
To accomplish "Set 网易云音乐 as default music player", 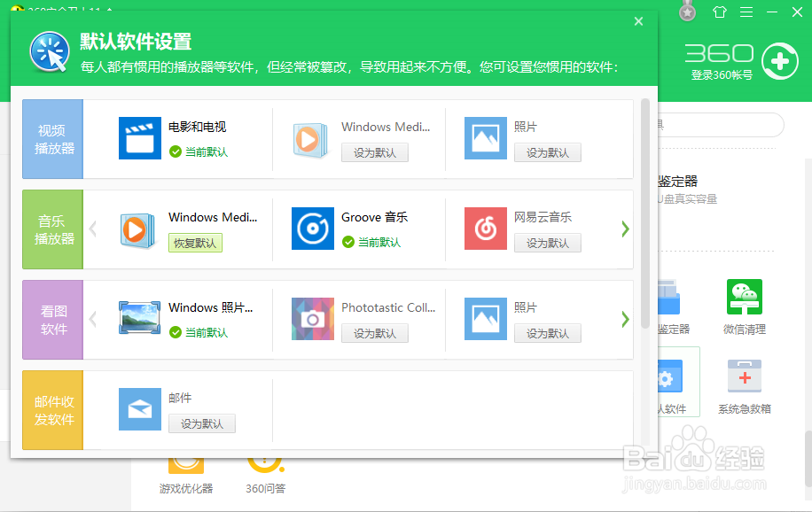I will click(x=547, y=243).
